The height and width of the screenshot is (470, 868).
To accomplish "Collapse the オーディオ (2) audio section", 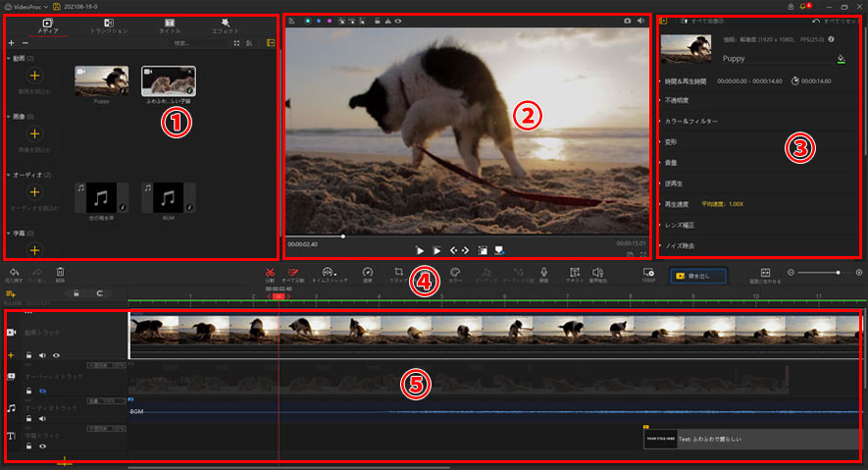I will (9, 175).
